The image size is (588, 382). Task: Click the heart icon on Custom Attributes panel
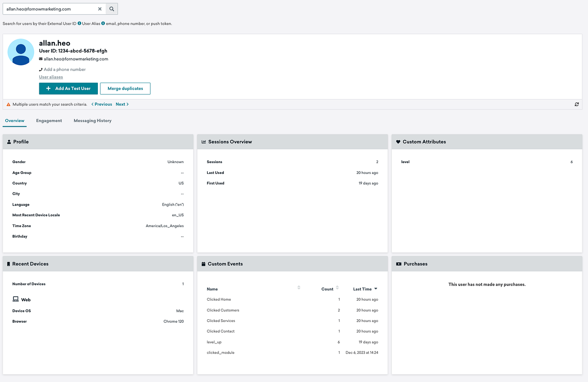tap(398, 141)
